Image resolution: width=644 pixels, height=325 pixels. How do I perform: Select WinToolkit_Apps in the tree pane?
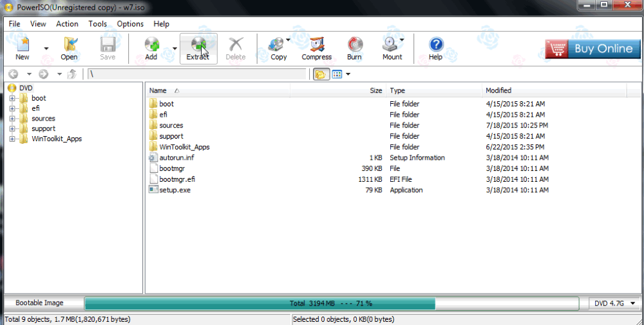(x=57, y=139)
